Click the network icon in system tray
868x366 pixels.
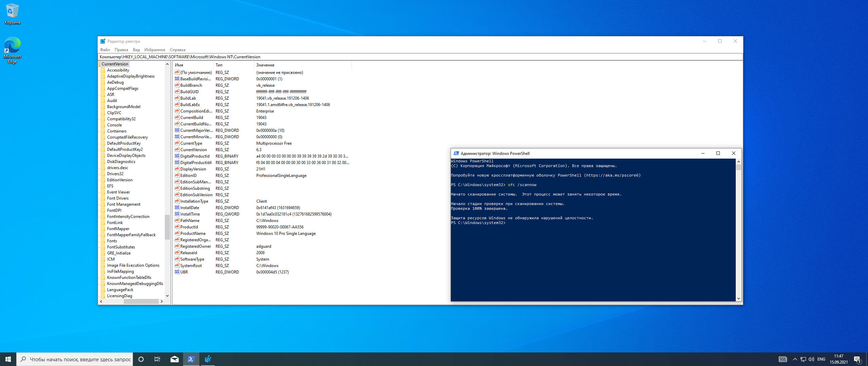point(803,359)
